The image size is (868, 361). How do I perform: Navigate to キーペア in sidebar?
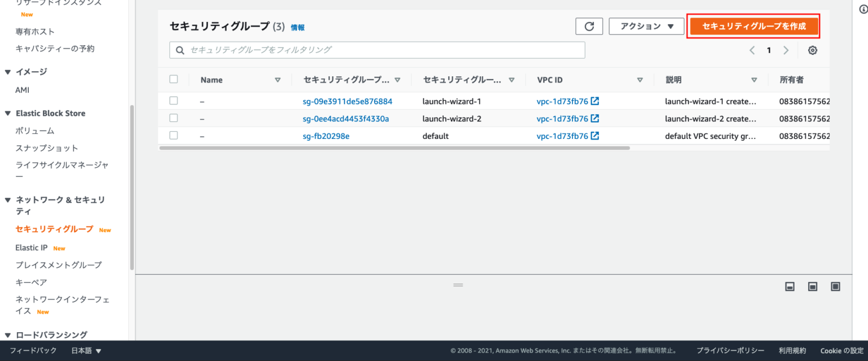point(31,282)
